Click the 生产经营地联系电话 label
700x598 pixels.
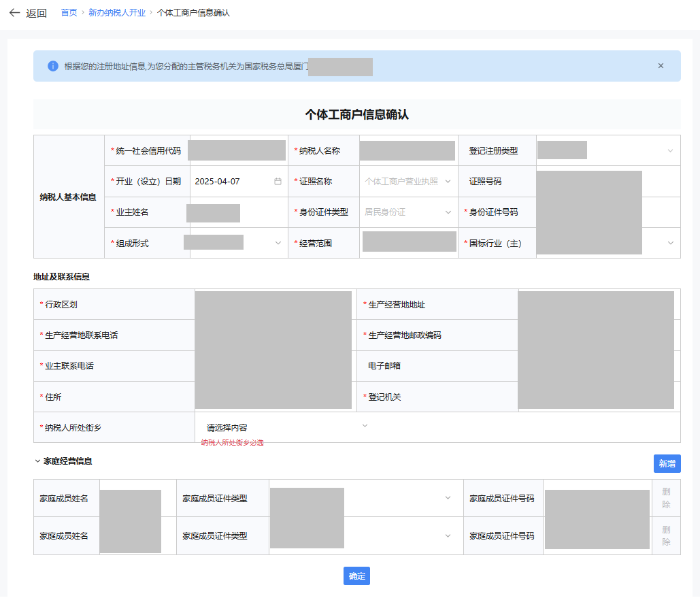click(x=81, y=335)
